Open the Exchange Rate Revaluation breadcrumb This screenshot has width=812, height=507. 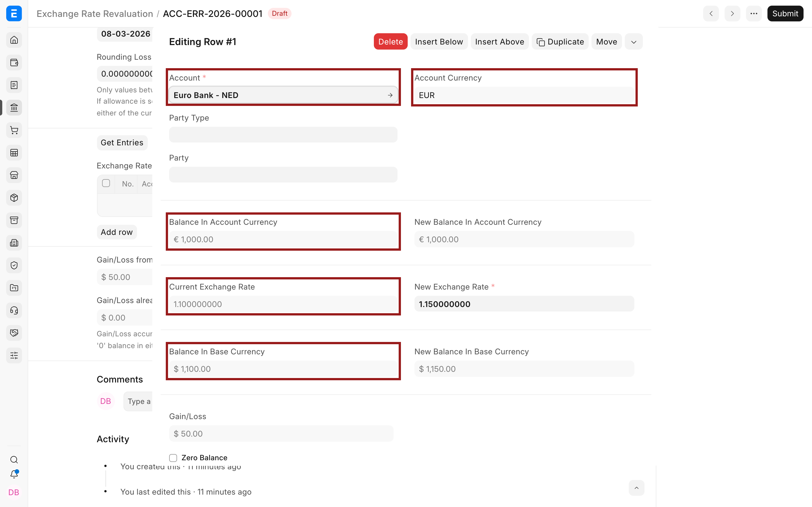point(95,14)
